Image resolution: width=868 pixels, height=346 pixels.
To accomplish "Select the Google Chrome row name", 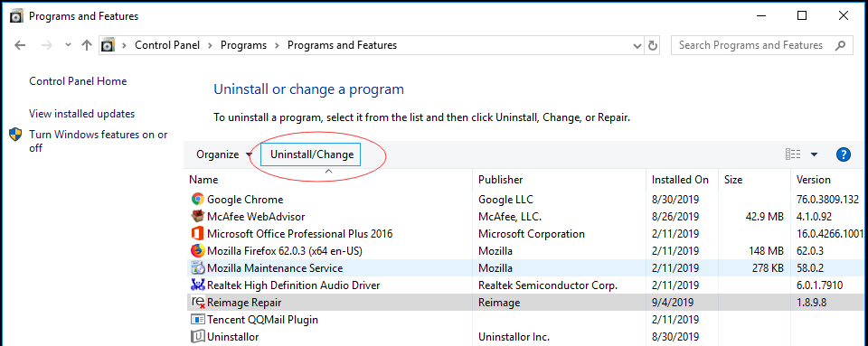I will tap(245, 200).
